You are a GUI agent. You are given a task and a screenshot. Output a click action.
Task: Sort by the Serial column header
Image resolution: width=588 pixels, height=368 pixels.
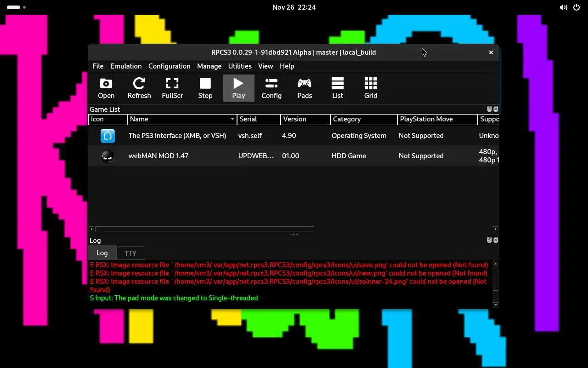259,119
